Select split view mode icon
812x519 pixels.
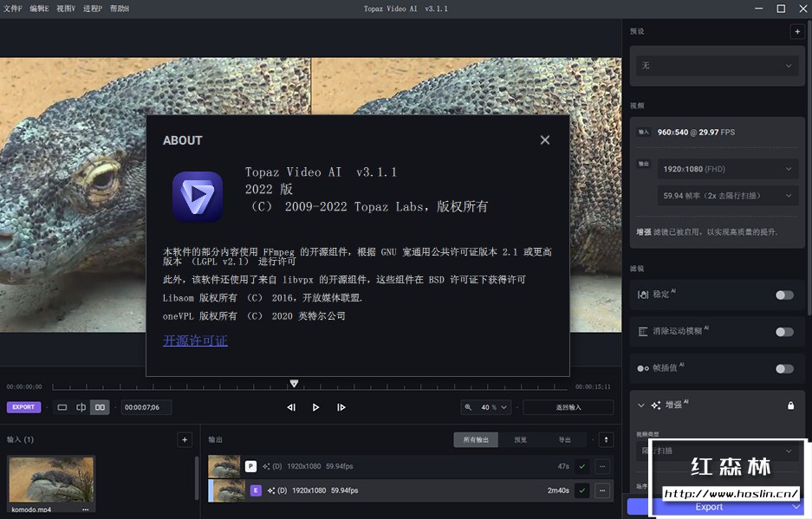click(x=81, y=407)
